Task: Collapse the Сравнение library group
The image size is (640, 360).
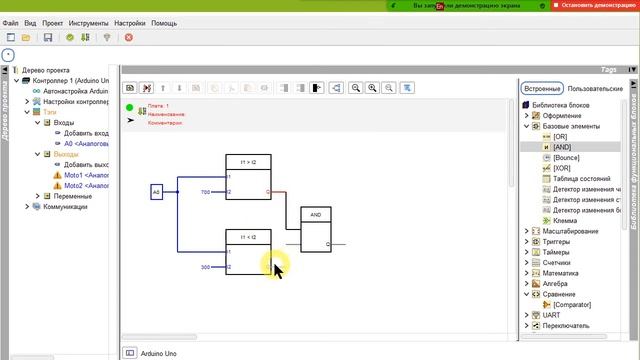Action: click(527, 294)
